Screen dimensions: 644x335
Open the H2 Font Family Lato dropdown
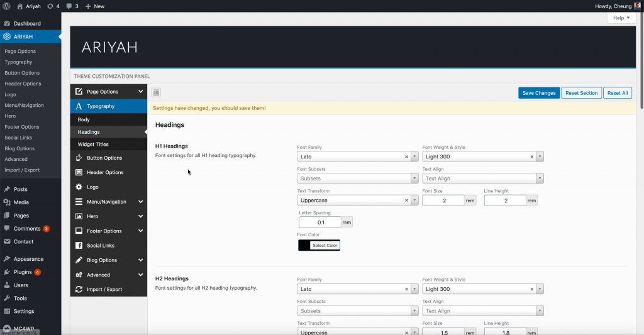(357, 289)
